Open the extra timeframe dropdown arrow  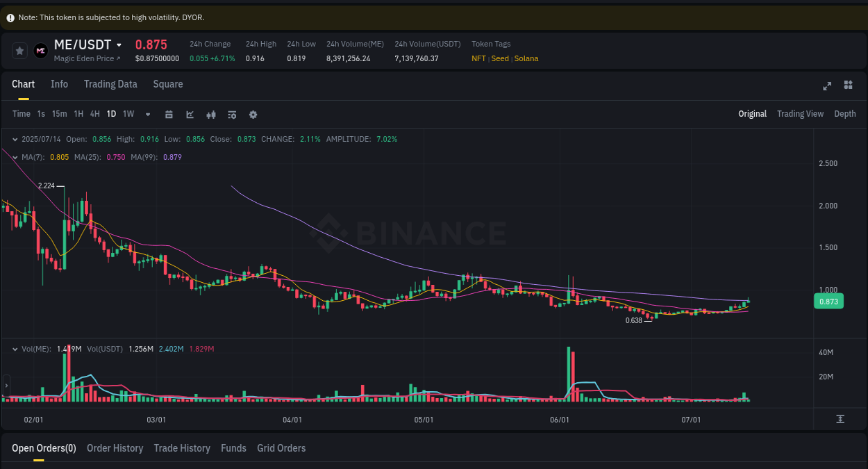click(147, 114)
